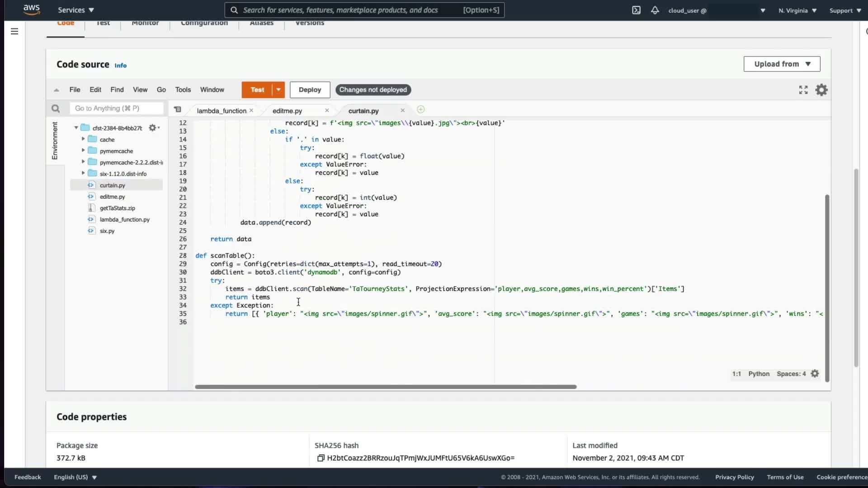Screen dimensions: 868x488
Task: Open the AWS CloudShell icon
Action: click(636, 10)
